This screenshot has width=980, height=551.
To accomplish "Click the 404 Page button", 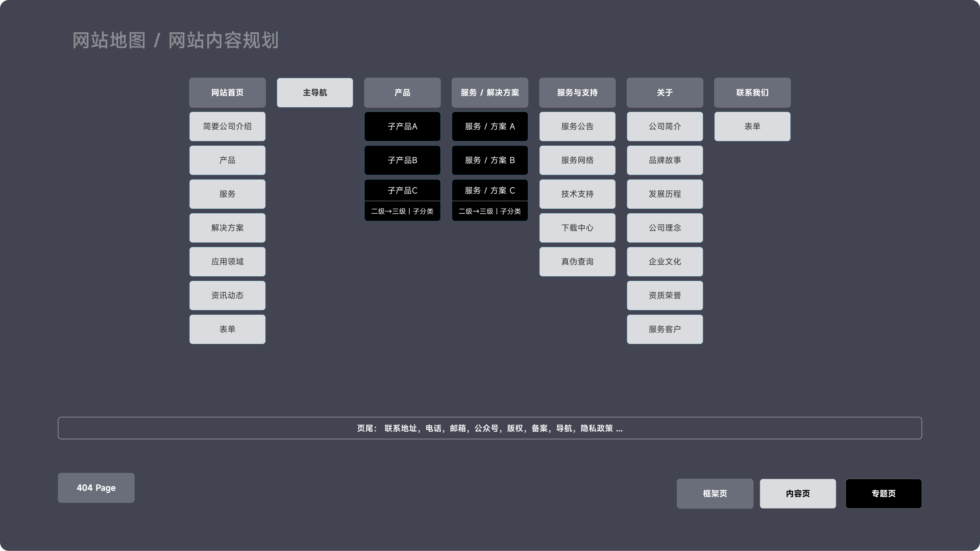I will click(x=96, y=488).
